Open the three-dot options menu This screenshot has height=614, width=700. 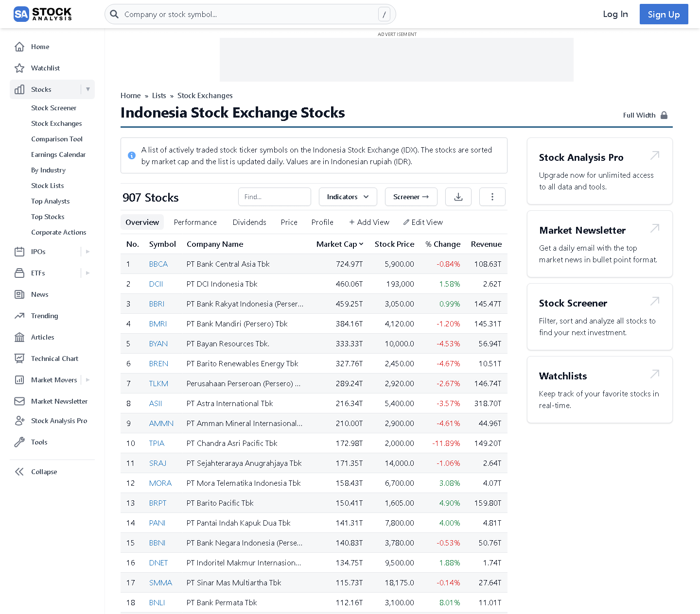[492, 197]
